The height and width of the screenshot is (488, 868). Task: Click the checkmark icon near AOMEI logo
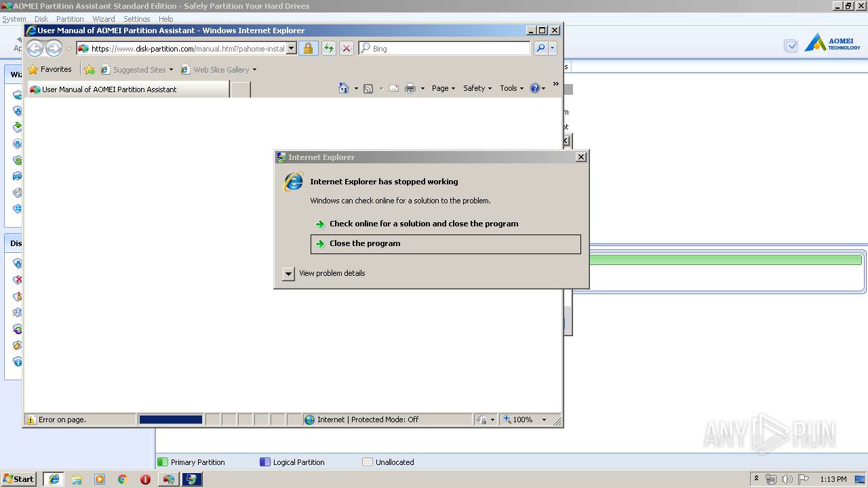pos(791,45)
